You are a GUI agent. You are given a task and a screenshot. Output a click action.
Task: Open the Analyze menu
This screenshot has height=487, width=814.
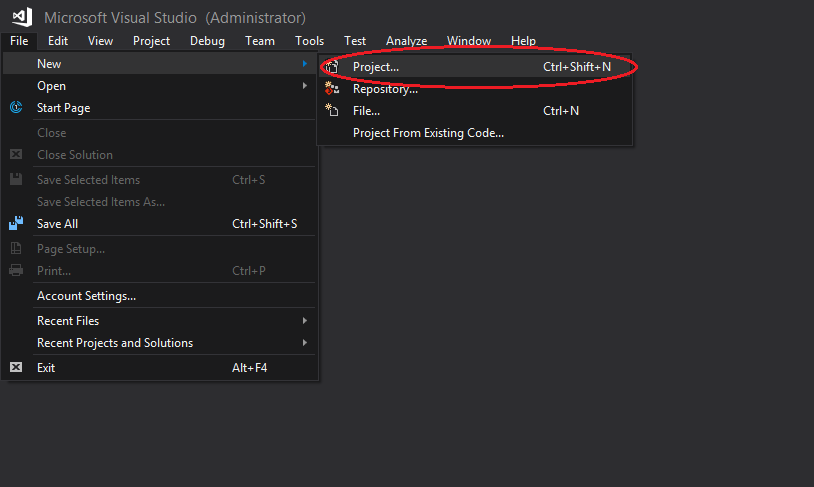click(406, 40)
